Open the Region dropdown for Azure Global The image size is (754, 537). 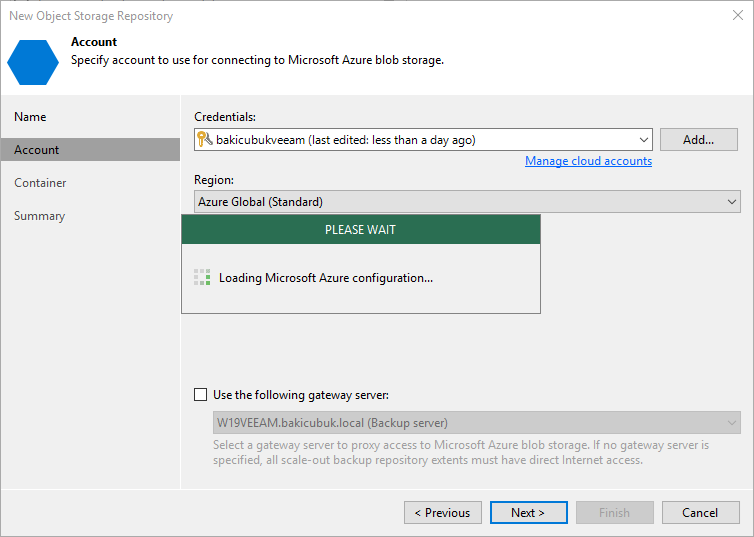[467, 201]
